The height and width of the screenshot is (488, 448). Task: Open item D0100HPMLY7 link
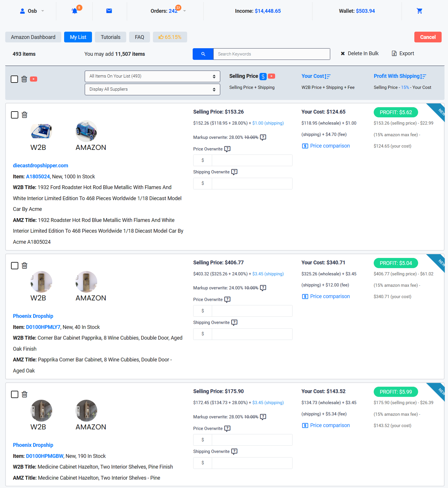pyautogui.click(x=43, y=327)
